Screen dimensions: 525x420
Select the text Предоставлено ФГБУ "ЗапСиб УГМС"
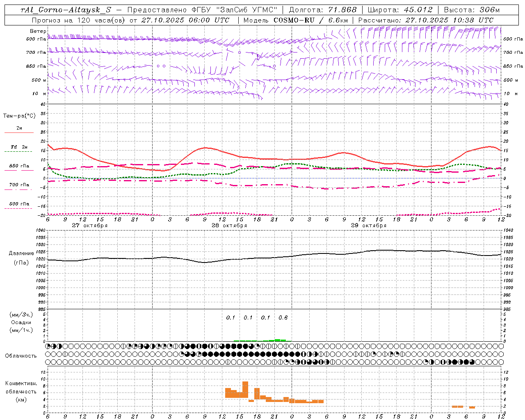click(x=202, y=10)
